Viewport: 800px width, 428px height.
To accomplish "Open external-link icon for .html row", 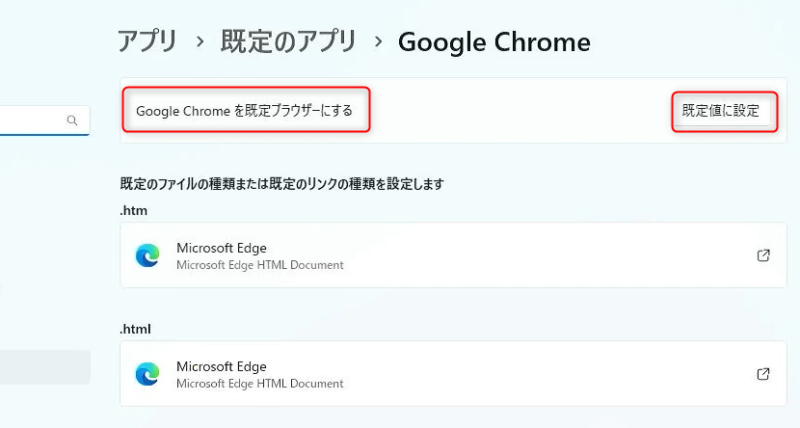I will tap(763, 374).
